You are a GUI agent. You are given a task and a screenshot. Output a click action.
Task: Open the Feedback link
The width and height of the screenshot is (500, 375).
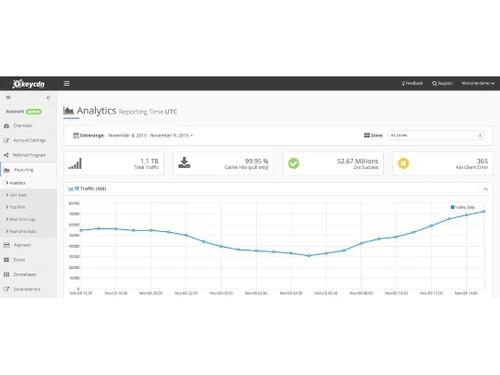click(x=412, y=83)
